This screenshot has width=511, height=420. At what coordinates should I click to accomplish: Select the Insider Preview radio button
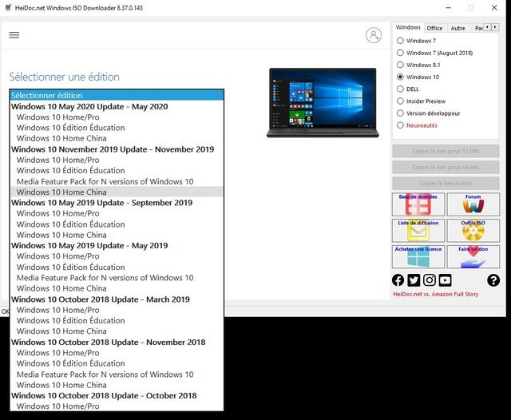[400, 101]
